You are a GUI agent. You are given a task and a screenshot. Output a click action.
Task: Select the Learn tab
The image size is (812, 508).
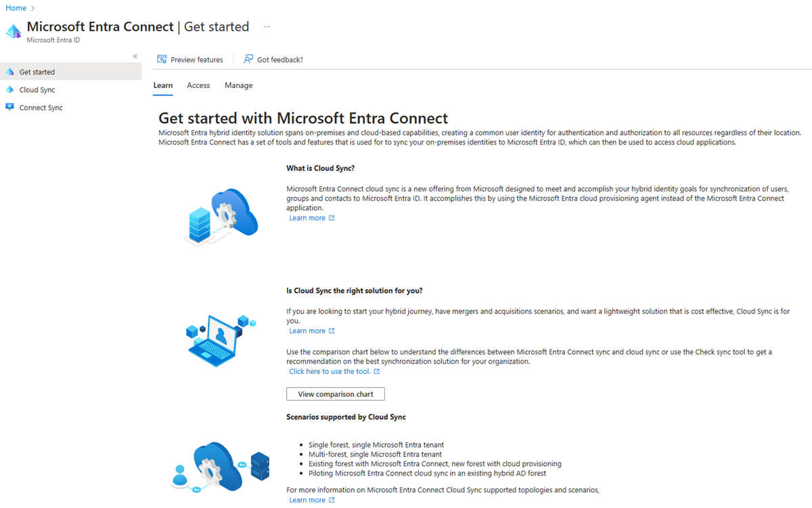coord(163,85)
